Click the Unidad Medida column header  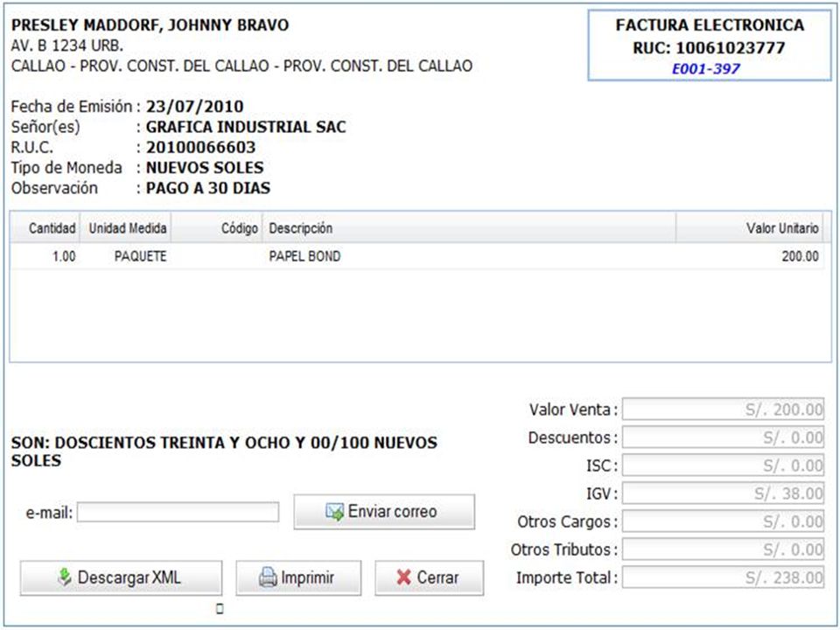coord(126,228)
